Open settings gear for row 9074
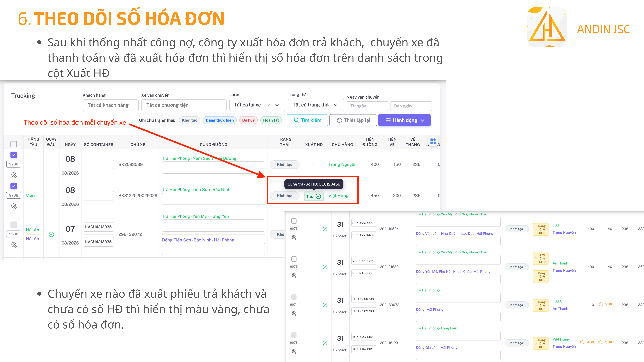644x362 pixels. pyautogui.click(x=294, y=313)
